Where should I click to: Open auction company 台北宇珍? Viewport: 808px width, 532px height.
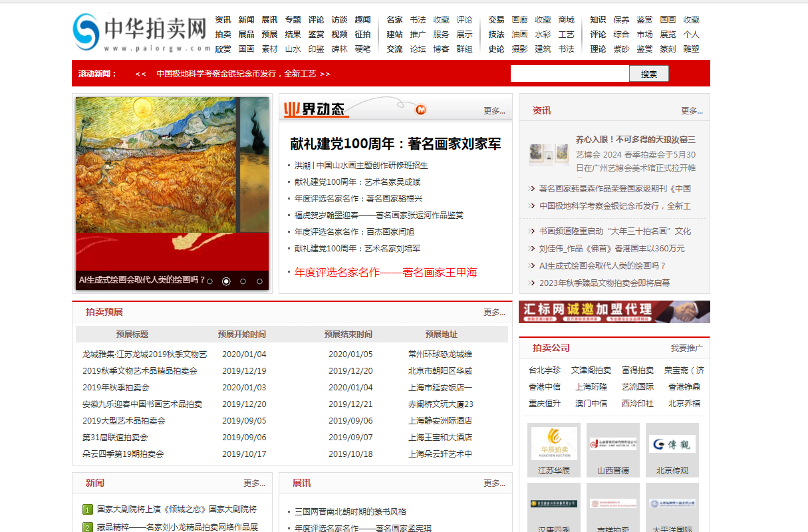(x=545, y=370)
